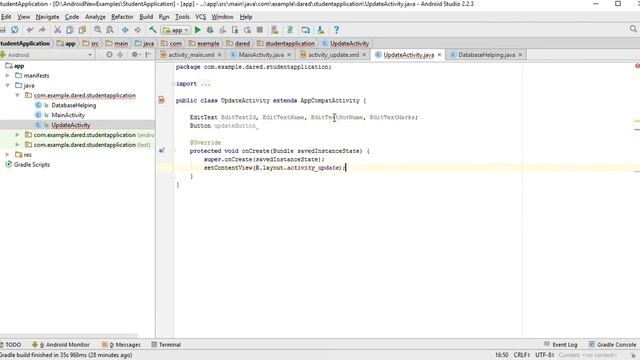Screen dimensions: 640x360
Task: Click the Cut scissors icon
Action: pyautogui.click(x=57, y=30)
